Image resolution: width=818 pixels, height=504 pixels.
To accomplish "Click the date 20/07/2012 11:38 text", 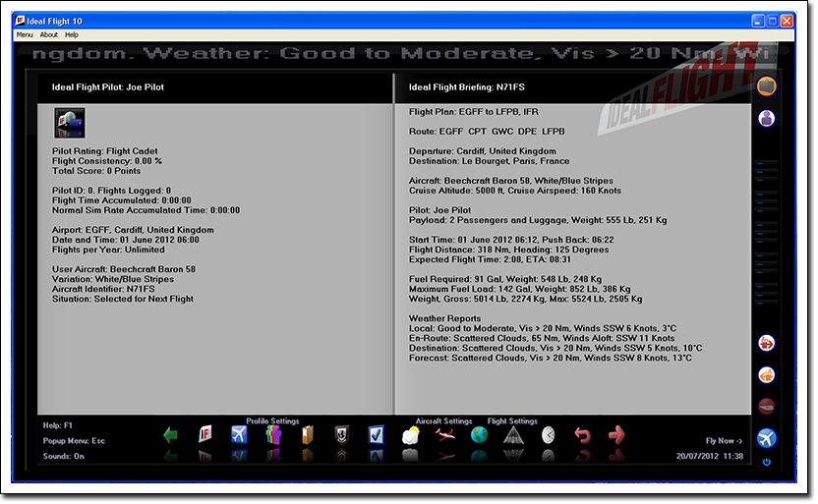I will (x=710, y=456).
